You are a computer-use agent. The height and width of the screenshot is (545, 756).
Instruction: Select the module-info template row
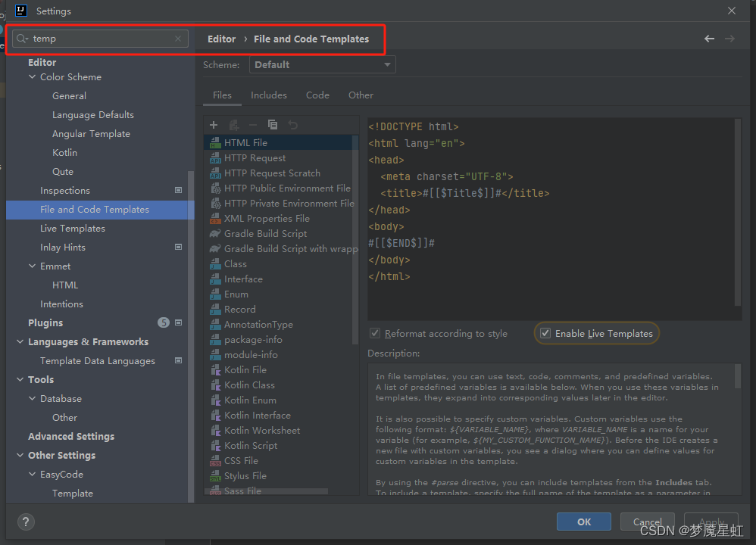281,355
